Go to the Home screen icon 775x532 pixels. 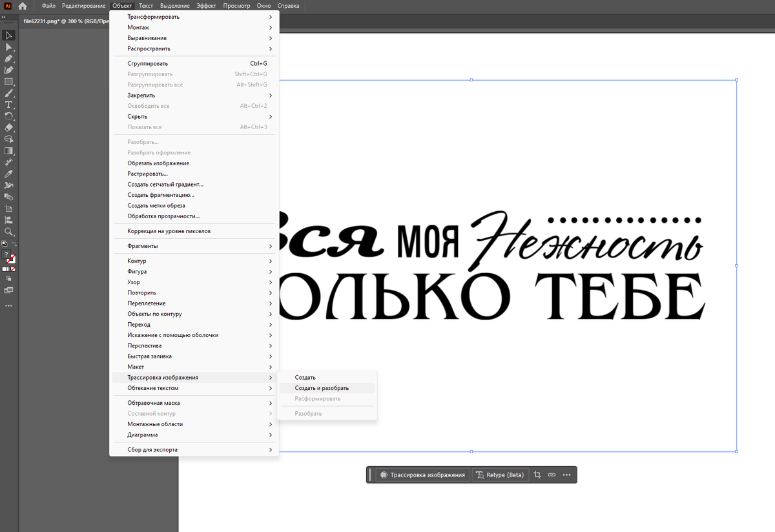click(23, 6)
